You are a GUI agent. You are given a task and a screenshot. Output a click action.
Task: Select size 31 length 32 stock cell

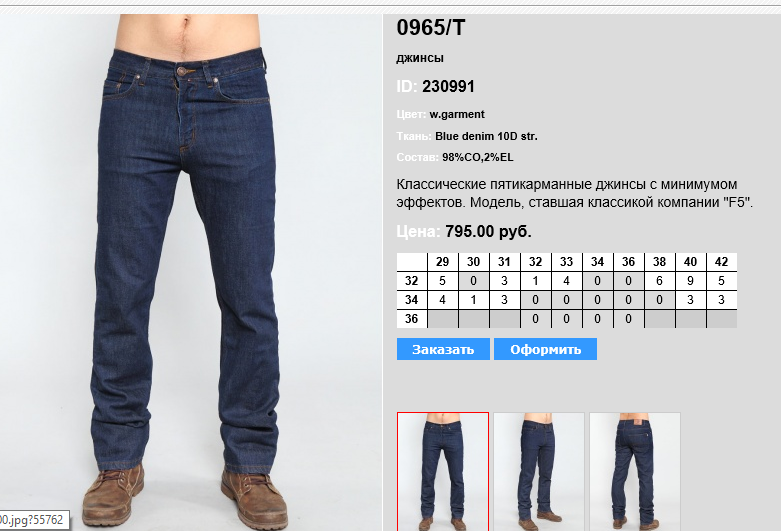504,281
